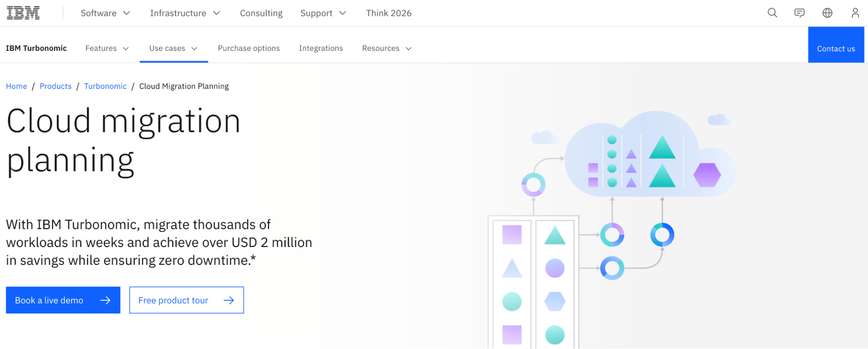Select the Integrations tab
Image resolution: width=868 pixels, height=349 pixels.
(321, 48)
